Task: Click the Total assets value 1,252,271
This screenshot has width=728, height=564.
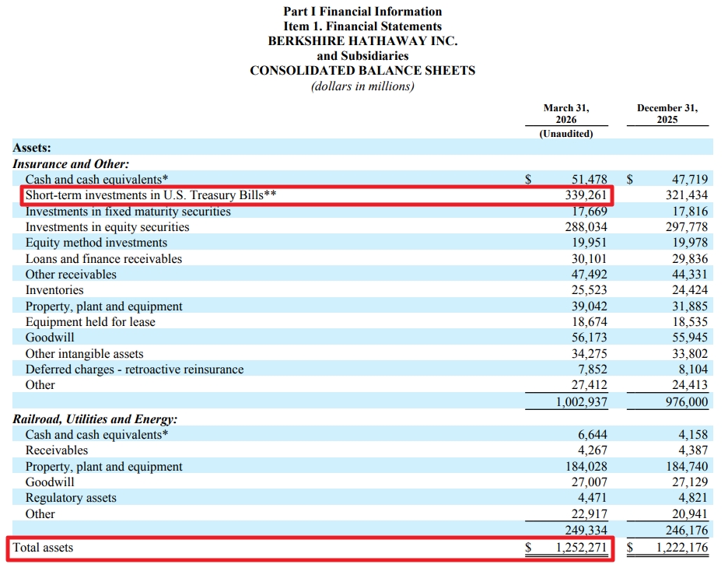Action: [581, 548]
